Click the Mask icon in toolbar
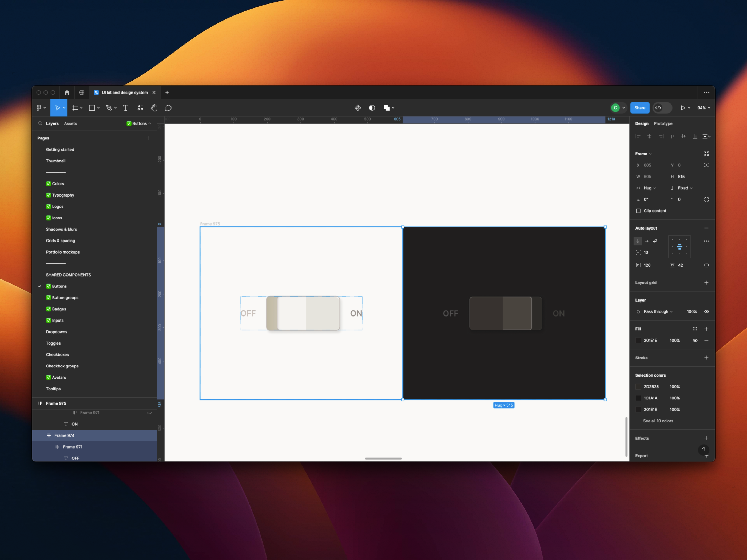Image resolution: width=747 pixels, height=560 pixels. 372,108
